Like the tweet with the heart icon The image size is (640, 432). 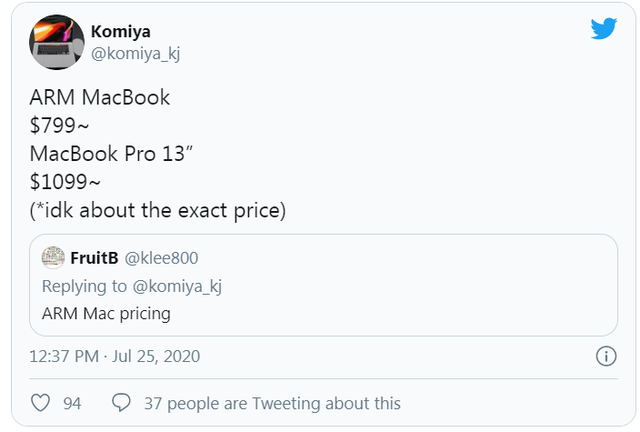pyautogui.click(x=41, y=403)
